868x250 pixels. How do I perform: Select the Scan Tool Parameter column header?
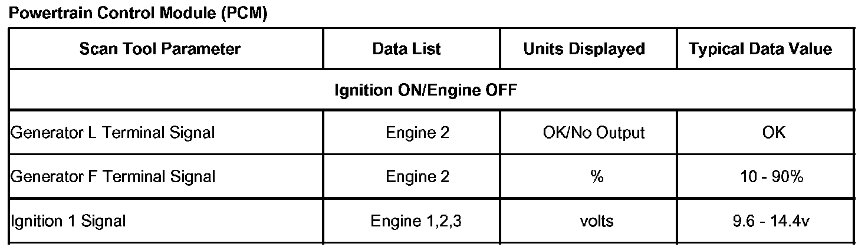(x=160, y=49)
